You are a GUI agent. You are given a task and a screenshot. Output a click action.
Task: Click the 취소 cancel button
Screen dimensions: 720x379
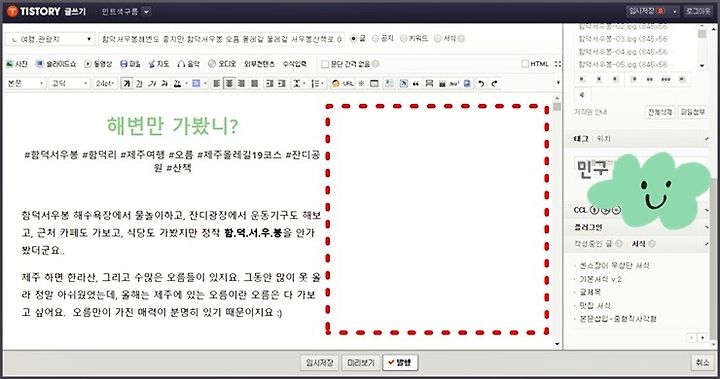(702, 362)
